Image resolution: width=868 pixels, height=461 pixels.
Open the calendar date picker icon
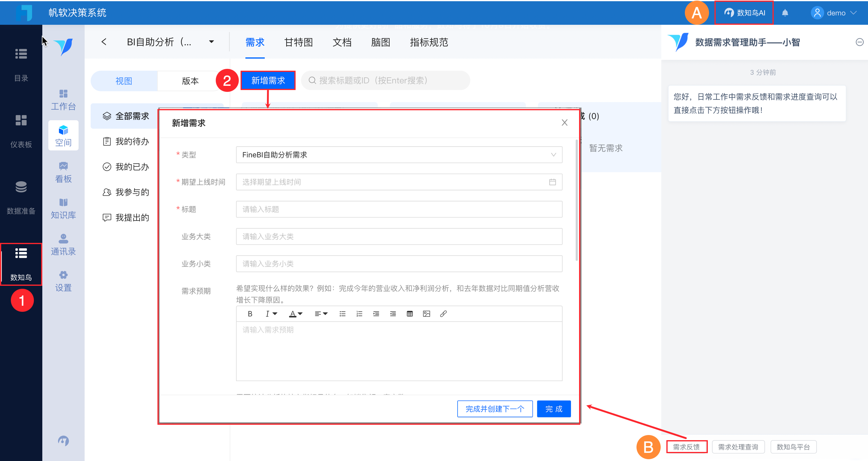[x=552, y=182]
